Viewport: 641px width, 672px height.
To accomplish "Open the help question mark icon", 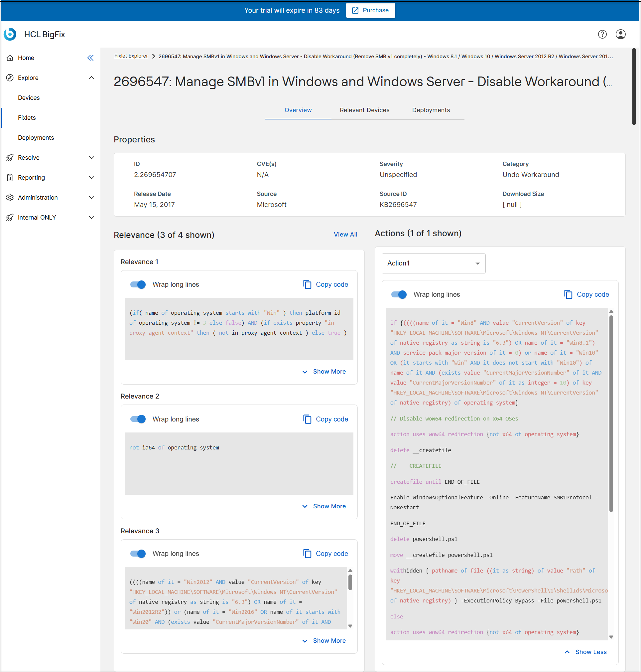I will 602,34.
